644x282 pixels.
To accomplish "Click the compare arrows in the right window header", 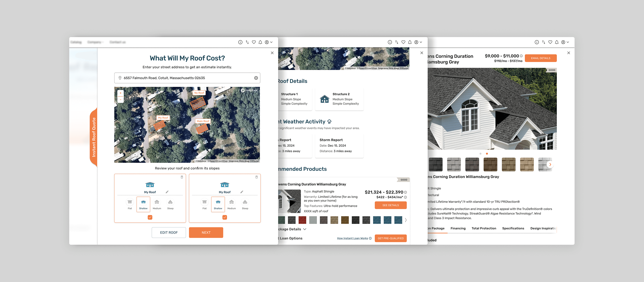I will tap(544, 42).
